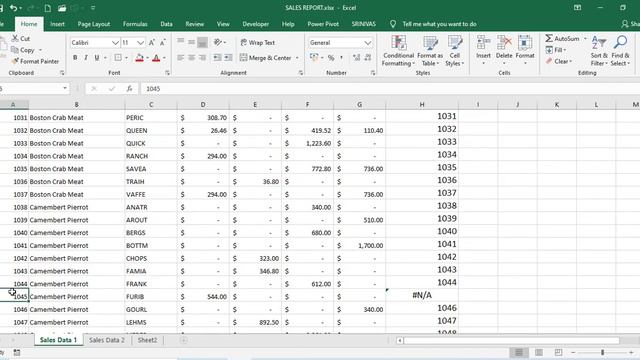This screenshot has height=360, width=640.
Task: Apply fill color bucket
Action: pyautogui.click(x=140, y=58)
